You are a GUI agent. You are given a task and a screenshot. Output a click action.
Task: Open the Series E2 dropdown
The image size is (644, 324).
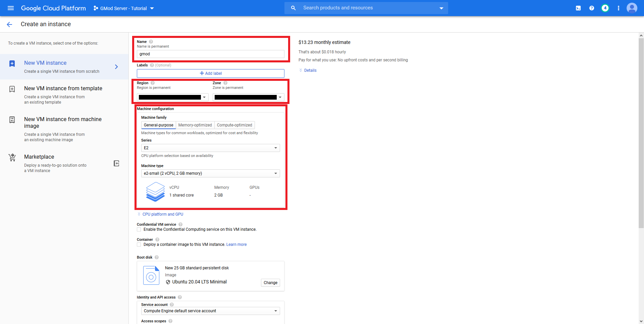[211, 148]
